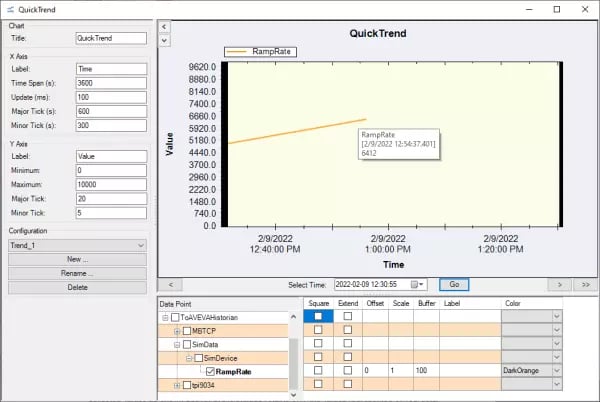The width and height of the screenshot is (600, 402).
Task: Select the RampRate tree item label
Action: (233, 372)
